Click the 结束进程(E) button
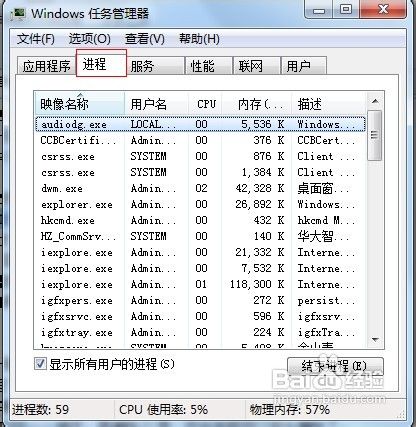This screenshot has width=416, height=427. click(335, 367)
